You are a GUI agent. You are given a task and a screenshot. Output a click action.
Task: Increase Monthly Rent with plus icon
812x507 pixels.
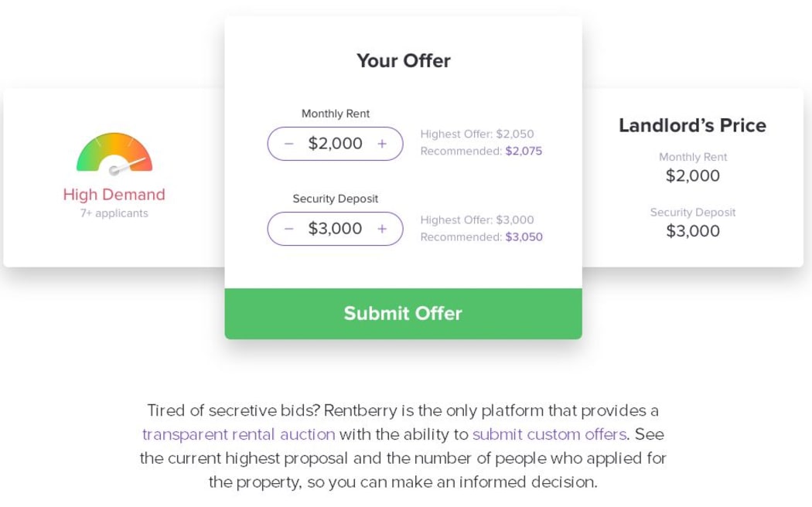click(382, 144)
